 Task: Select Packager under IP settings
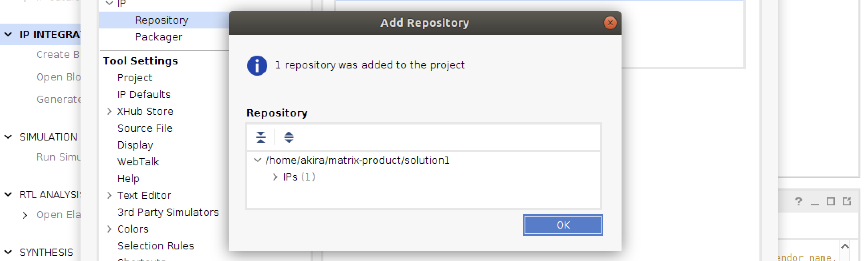point(159,37)
